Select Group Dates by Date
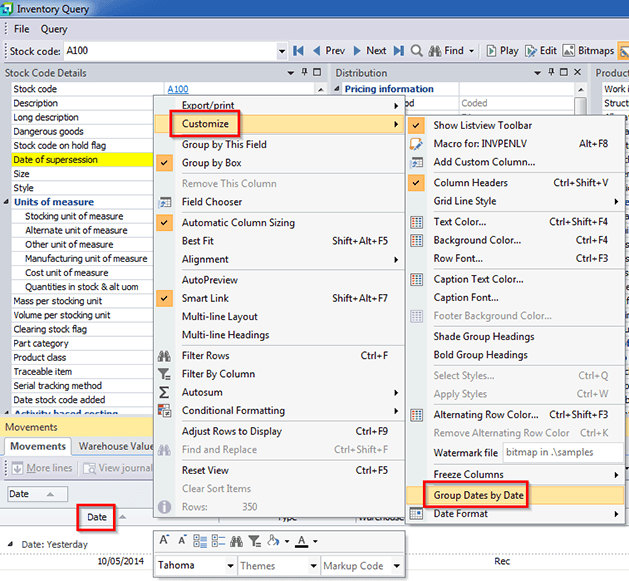 (x=515, y=496)
